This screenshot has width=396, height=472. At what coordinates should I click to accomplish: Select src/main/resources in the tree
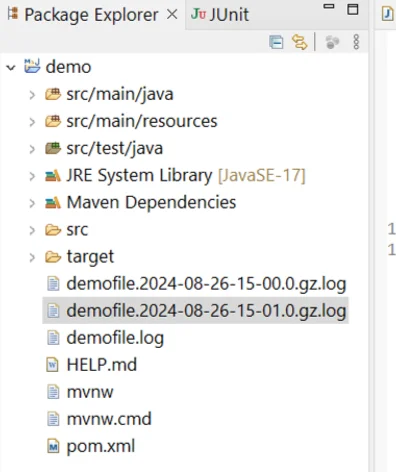tap(142, 121)
